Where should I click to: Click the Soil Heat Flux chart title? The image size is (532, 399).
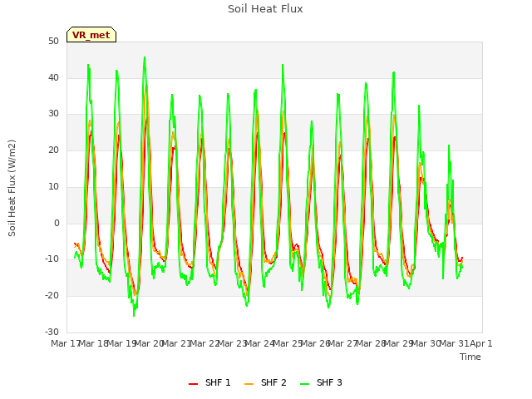[265, 9]
